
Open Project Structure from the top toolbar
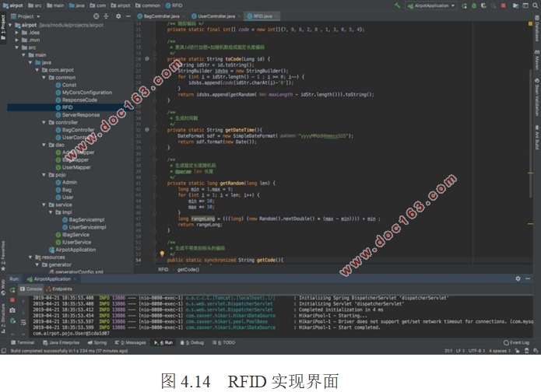coord(515,5)
